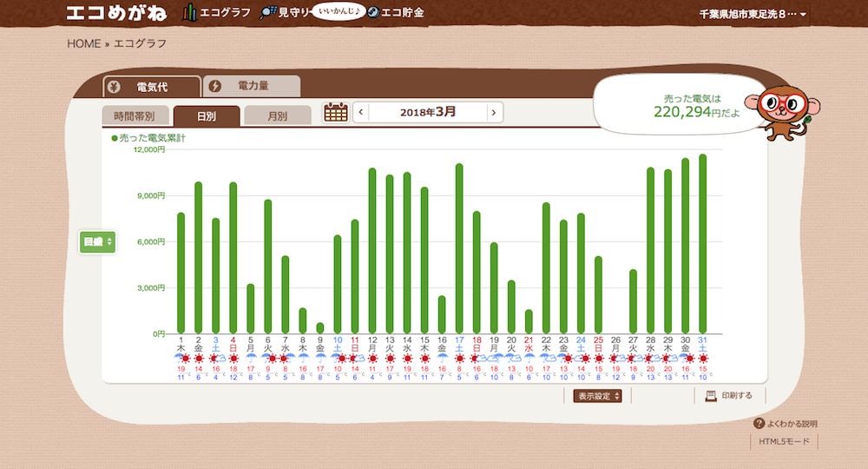Click 印刷する print button

(729, 395)
